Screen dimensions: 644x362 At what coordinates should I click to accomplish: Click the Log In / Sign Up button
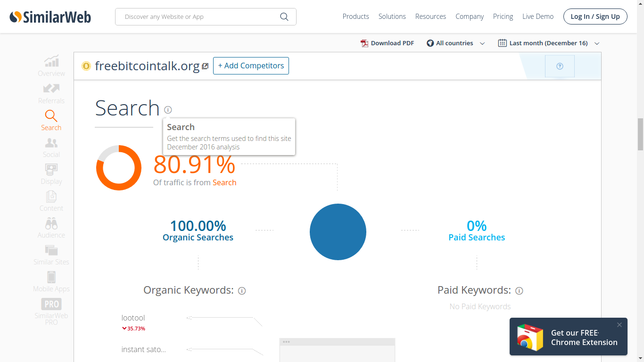[x=595, y=16]
